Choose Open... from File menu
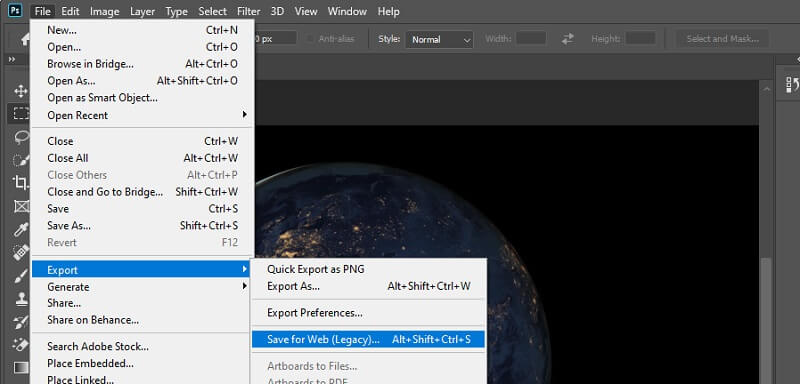800x384 pixels. click(x=142, y=47)
